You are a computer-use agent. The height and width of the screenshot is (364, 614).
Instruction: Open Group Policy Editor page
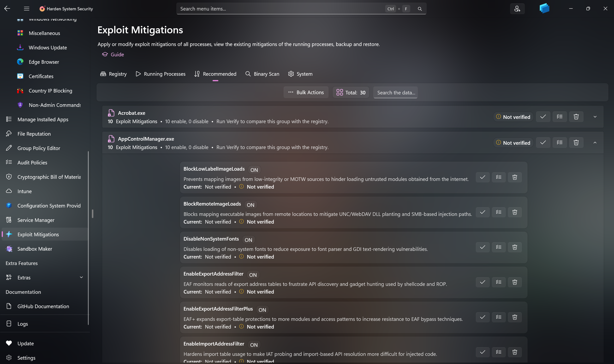coord(45,148)
